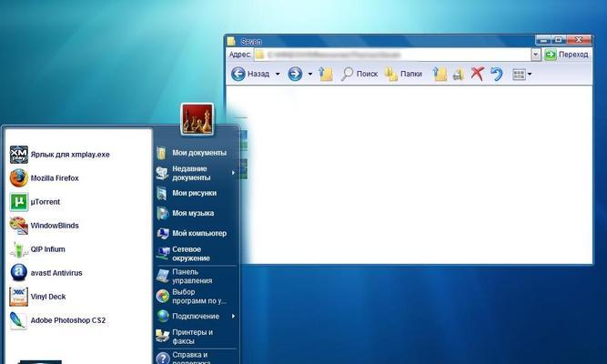Click the Seven window title folder icon
This screenshot has width=607, height=364.
[231, 41]
